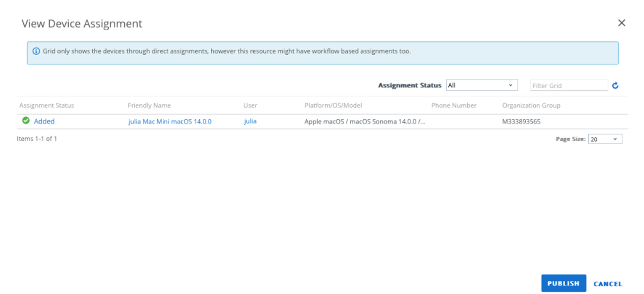The image size is (644, 294).
Task: Expand the Page Size dropdown
Action: tap(605, 139)
